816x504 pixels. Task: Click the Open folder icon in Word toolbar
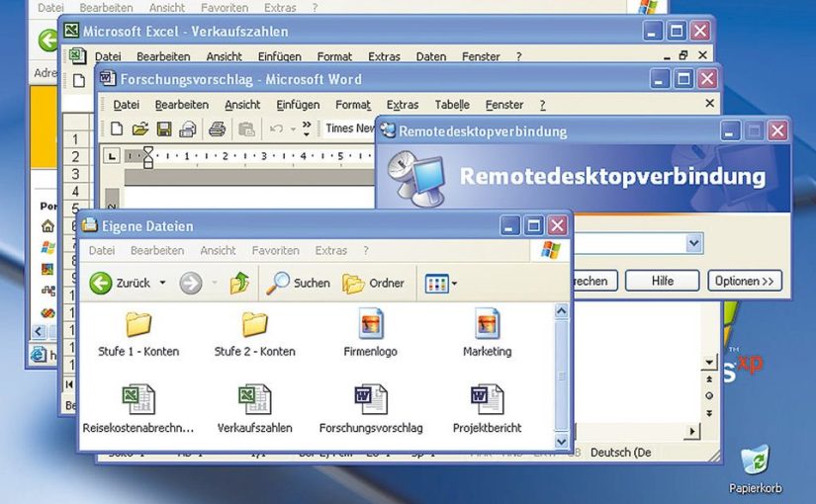[x=140, y=128]
